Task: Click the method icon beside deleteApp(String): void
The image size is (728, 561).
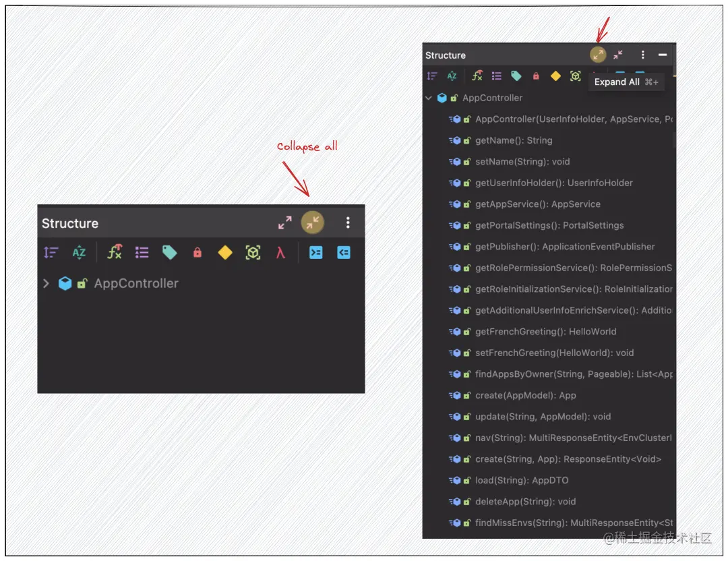Action: 455,502
